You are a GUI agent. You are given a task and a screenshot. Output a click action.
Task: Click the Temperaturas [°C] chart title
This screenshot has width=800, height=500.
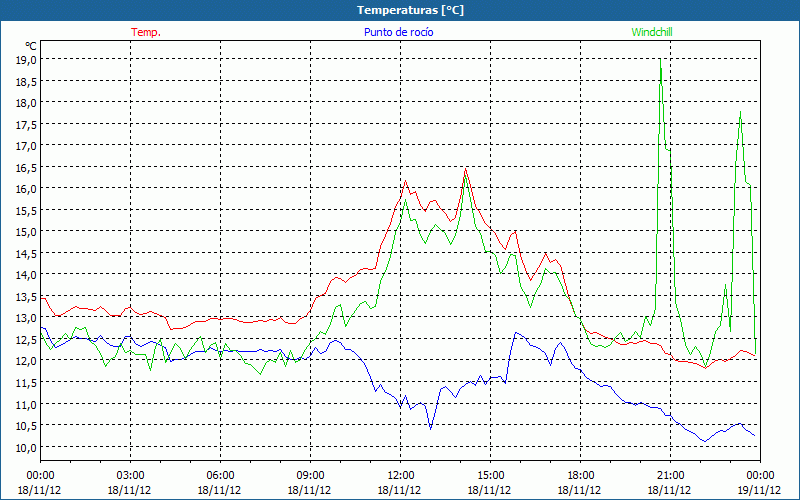(410, 10)
